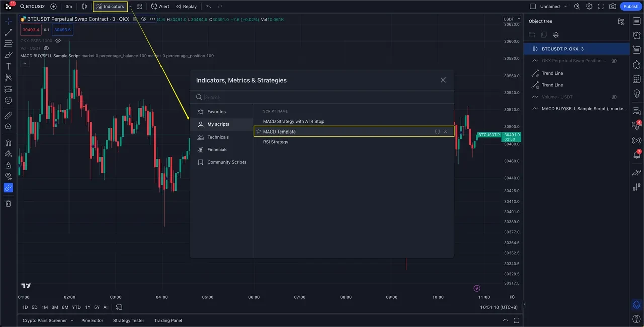
Task: Select the pattern drawing tool
Action: 8,78
